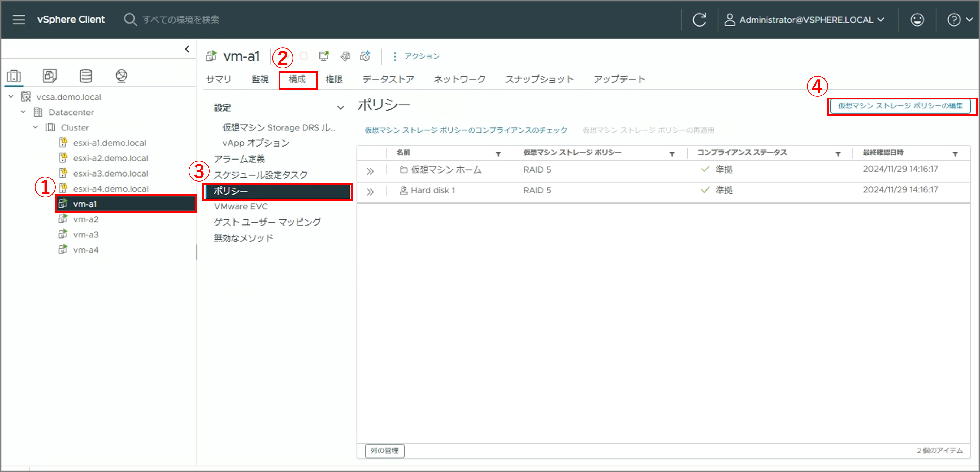980x472 pixels.
Task: Open 無効なメソッド
Action: (244, 238)
